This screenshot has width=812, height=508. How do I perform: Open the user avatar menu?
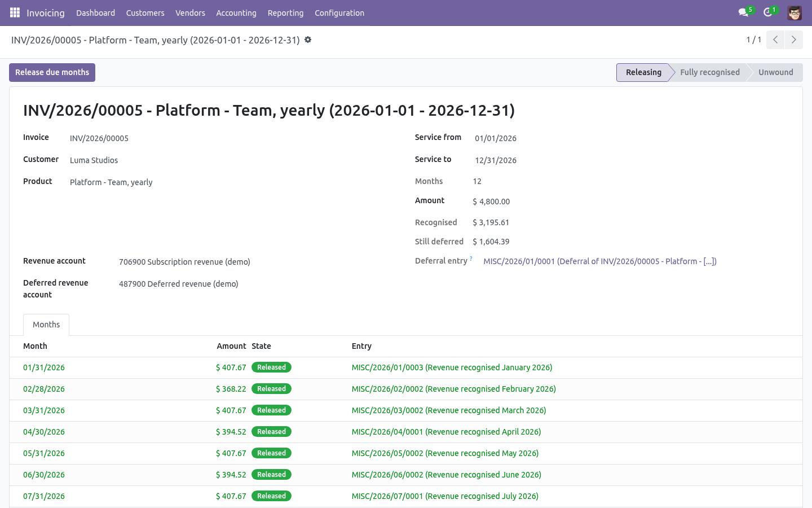click(x=795, y=12)
